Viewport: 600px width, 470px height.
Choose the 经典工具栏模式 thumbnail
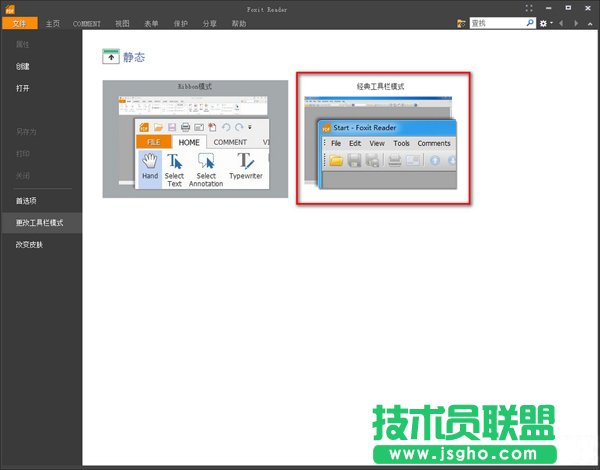pos(383,138)
